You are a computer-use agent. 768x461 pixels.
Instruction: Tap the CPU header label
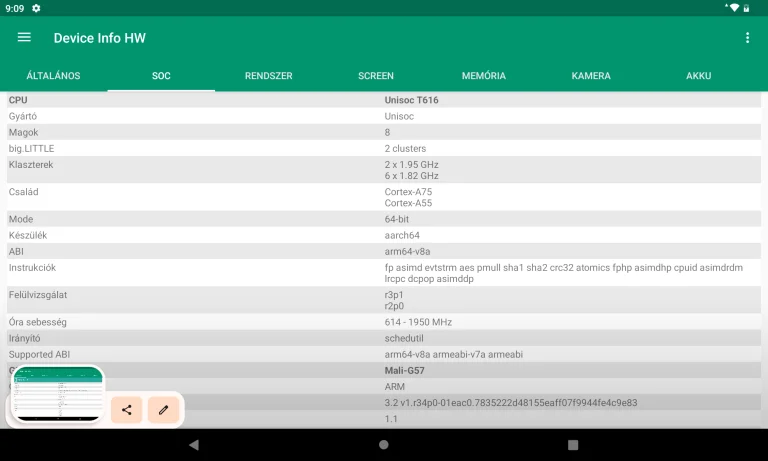pyautogui.click(x=18, y=100)
